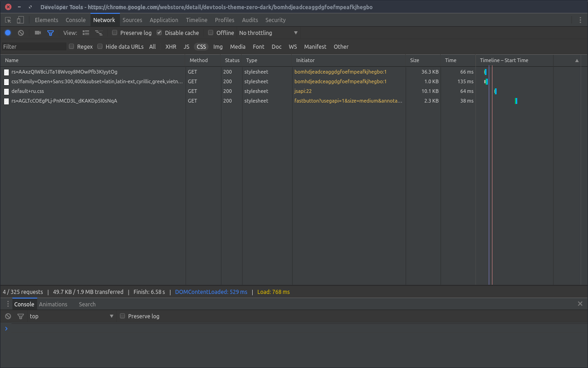The width and height of the screenshot is (588, 368).
Task: Open jsapi:22 initiator link
Action: 303,91
